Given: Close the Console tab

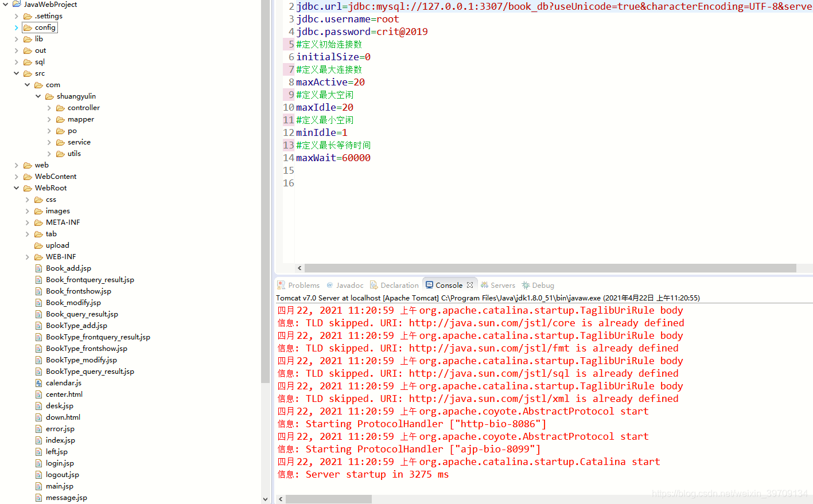Looking at the screenshot, I should (x=470, y=285).
